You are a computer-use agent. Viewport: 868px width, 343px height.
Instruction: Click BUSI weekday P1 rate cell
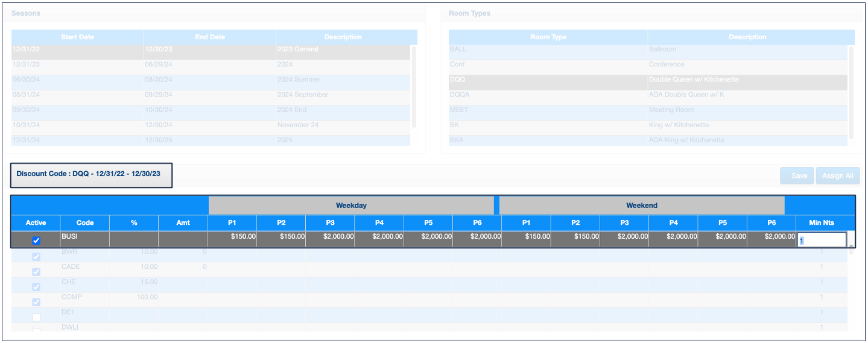coord(232,237)
